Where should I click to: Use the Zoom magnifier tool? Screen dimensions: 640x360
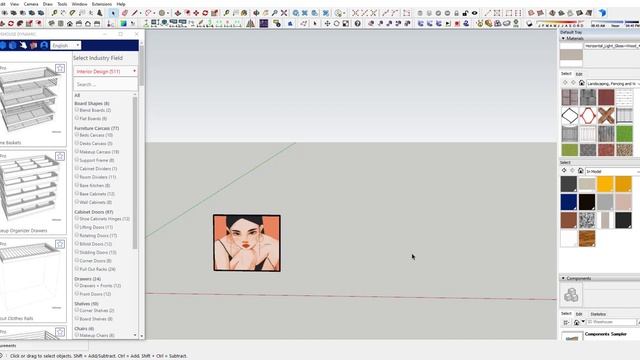coord(275,13)
